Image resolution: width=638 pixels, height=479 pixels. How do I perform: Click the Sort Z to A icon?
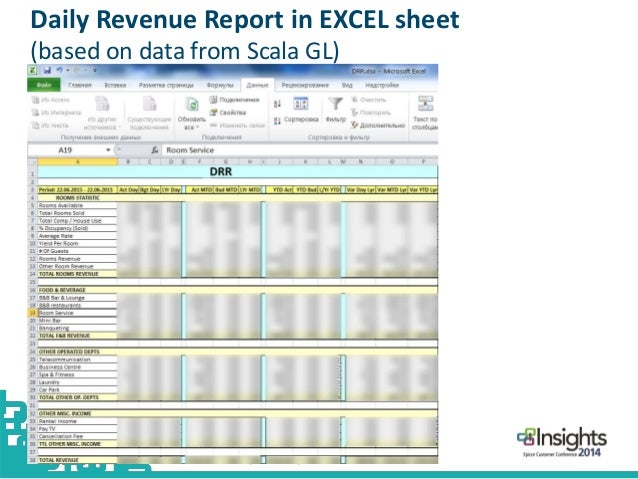point(277,120)
